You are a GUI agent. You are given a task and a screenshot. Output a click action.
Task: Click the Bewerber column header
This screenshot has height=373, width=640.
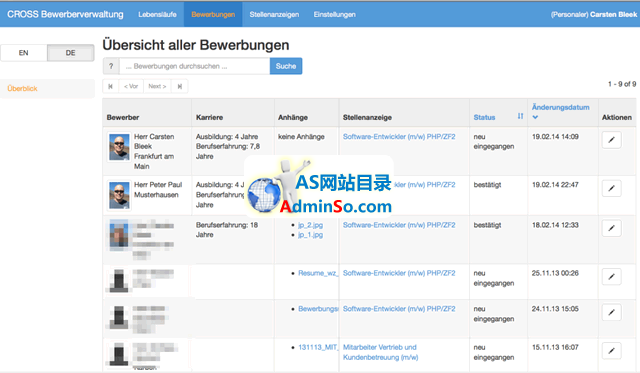tap(123, 117)
